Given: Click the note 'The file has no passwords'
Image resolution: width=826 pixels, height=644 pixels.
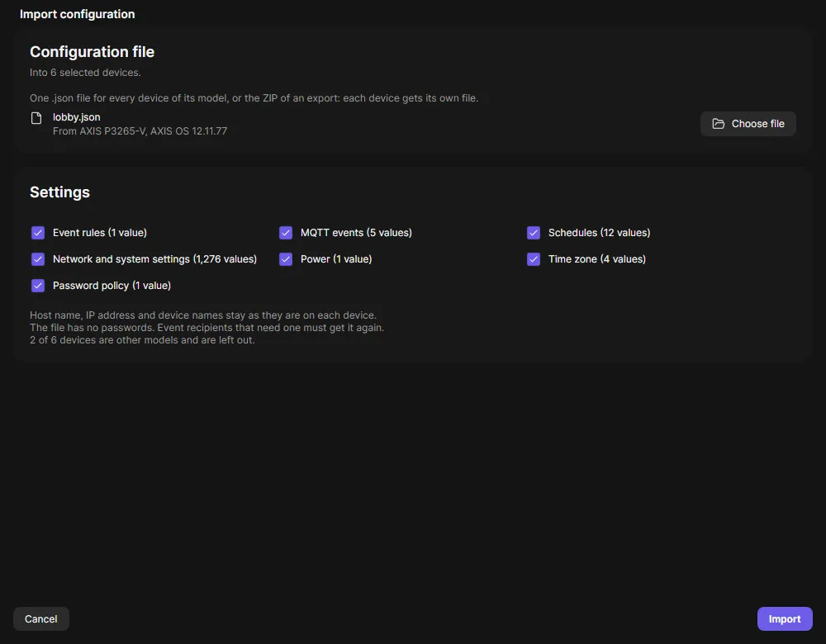Looking at the screenshot, I should (x=207, y=328).
